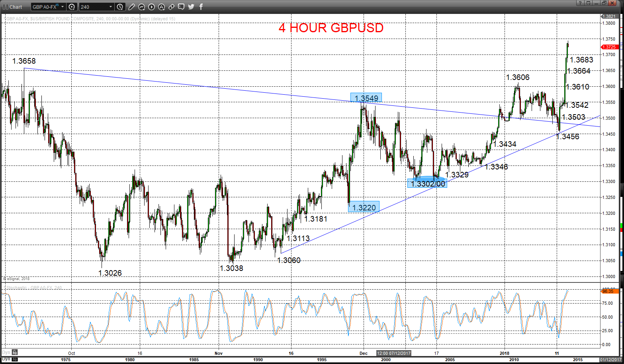Screen dimensions: 624x364
Task: Click the Dec date axis label
Action: pos(363,353)
